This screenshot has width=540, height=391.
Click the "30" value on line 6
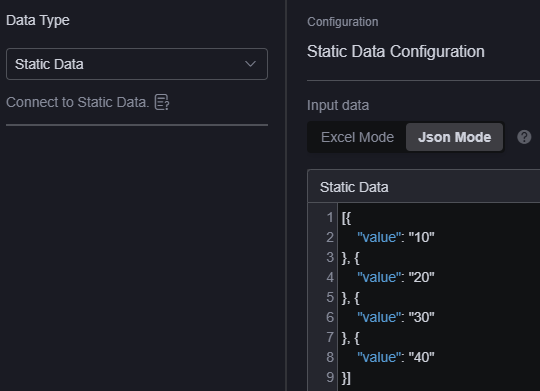422,317
